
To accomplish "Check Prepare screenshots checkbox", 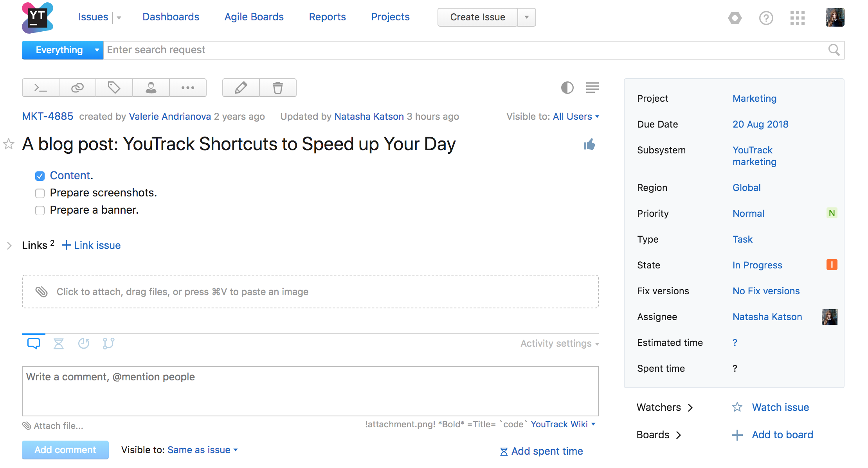I will [40, 193].
